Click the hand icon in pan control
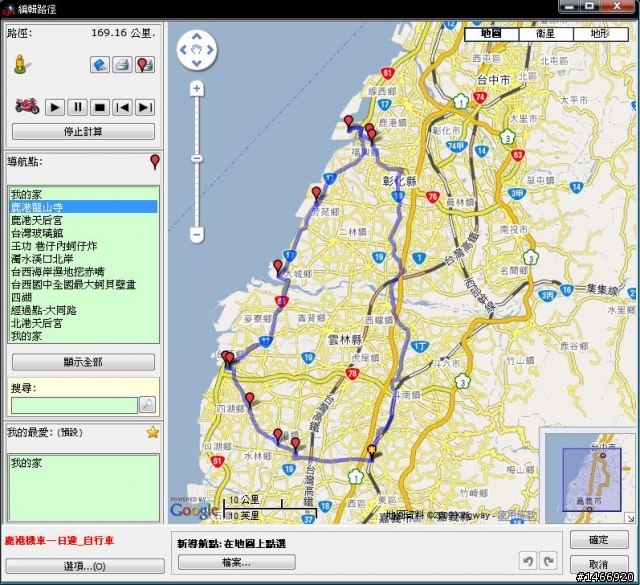The width and height of the screenshot is (640, 585). click(x=197, y=50)
